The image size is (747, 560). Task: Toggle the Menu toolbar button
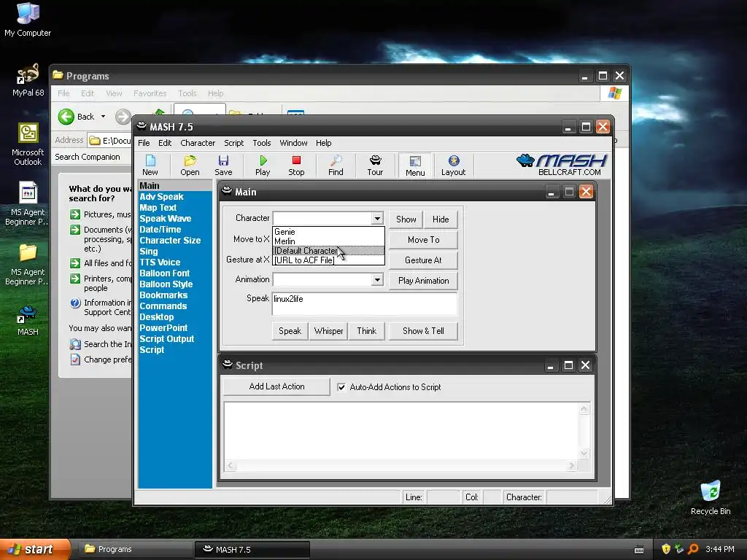click(x=415, y=166)
